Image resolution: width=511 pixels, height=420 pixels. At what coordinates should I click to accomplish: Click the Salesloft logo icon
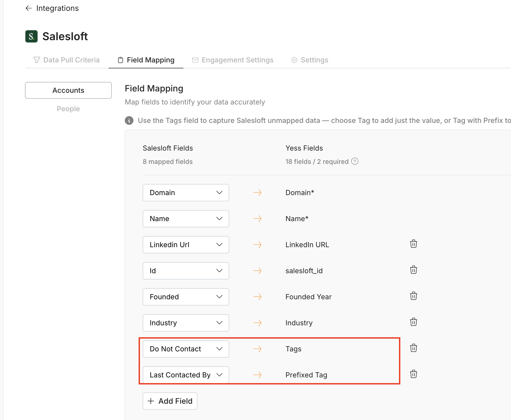coord(31,36)
